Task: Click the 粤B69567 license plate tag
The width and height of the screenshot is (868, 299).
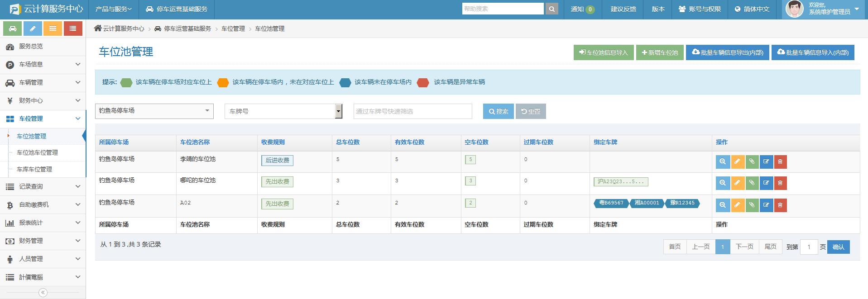Action: [x=611, y=203]
